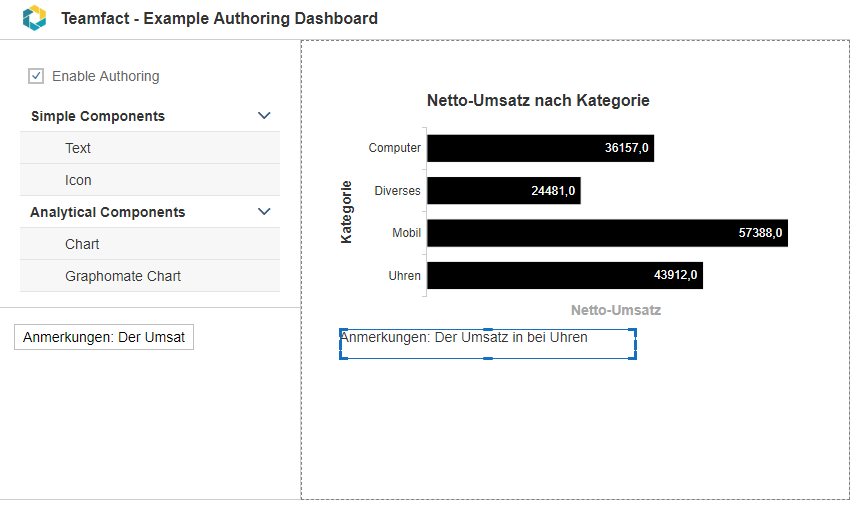Screen dimensions: 856x509
Task: Click the Kategorie vertical axis label
Action: (346, 212)
